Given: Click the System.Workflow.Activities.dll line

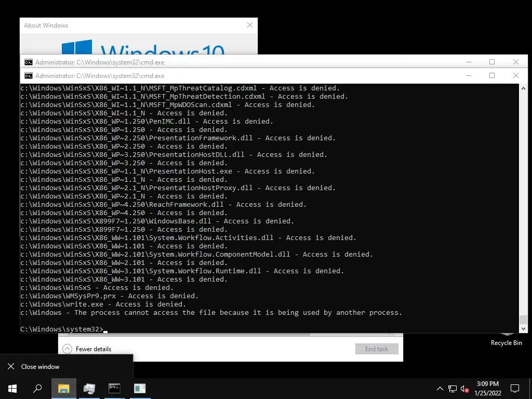Looking at the screenshot, I should coord(188,238).
